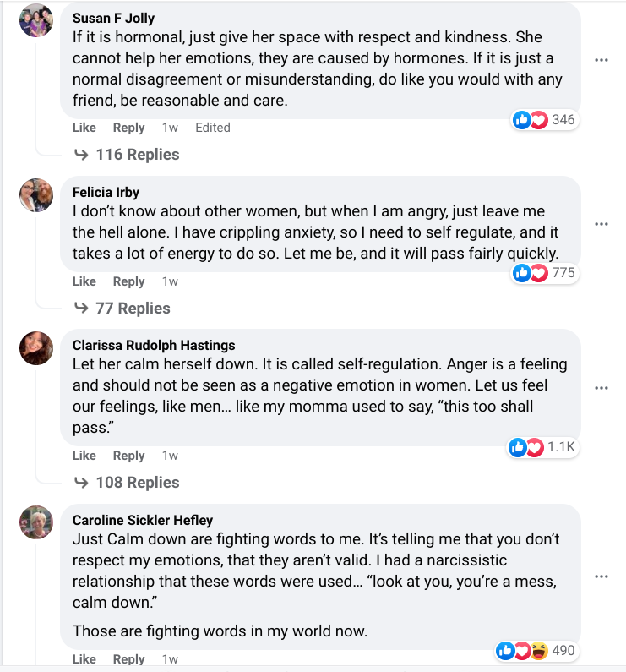View the 775 reactions on Felicia's comment
Image resolution: width=626 pixels, height=672 pixels.
click(545, 272)
